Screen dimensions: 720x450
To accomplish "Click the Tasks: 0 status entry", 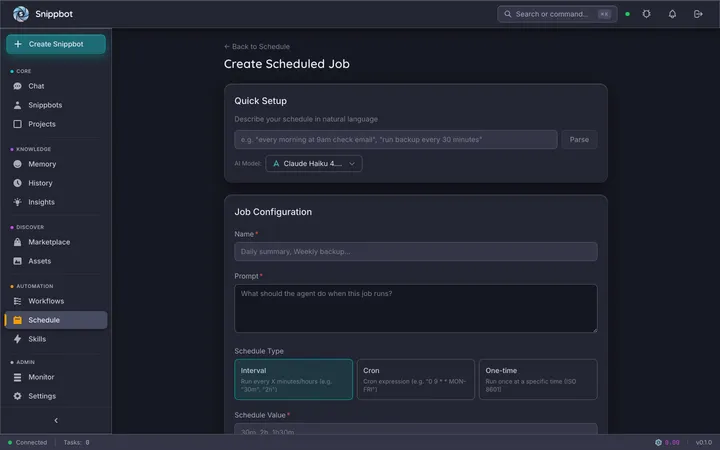I will coord(76,442).
